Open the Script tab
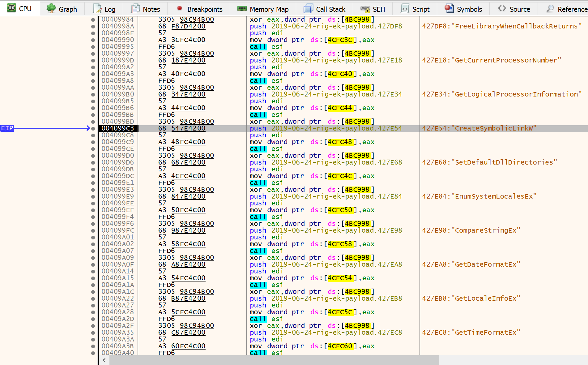The width and height of the screenshot is (588, 365). point(415,9)
